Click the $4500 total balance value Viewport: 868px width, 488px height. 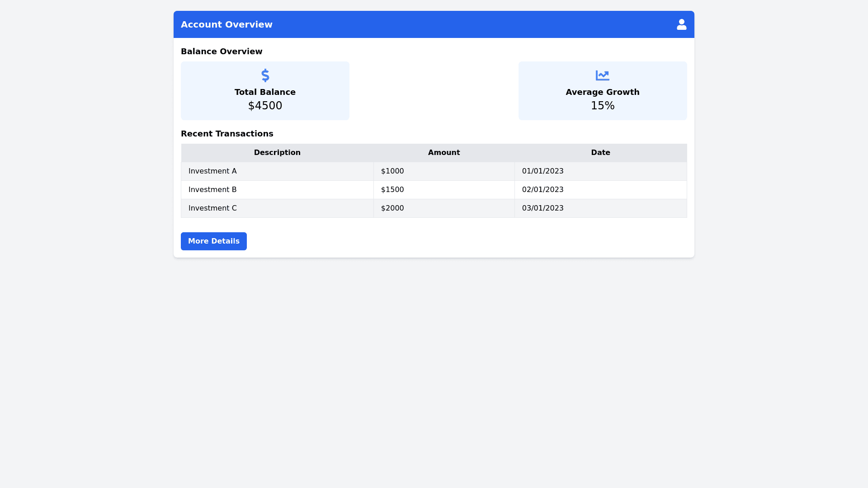[x=265, y=105]
